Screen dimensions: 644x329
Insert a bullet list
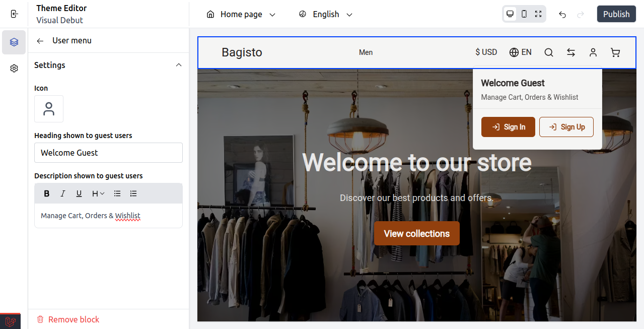coord(117,193)
